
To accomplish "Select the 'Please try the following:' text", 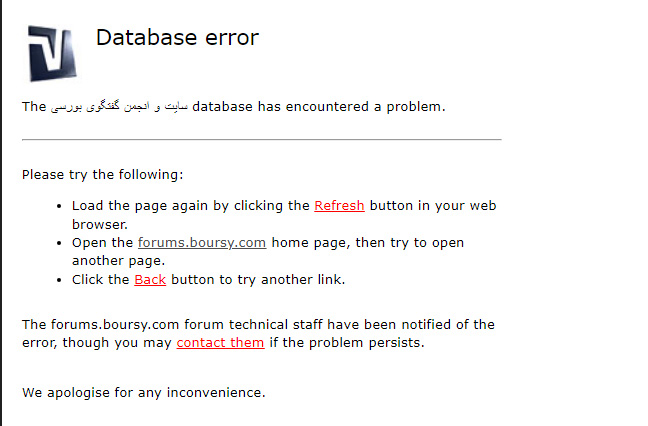I will click(x=102, y=174).
